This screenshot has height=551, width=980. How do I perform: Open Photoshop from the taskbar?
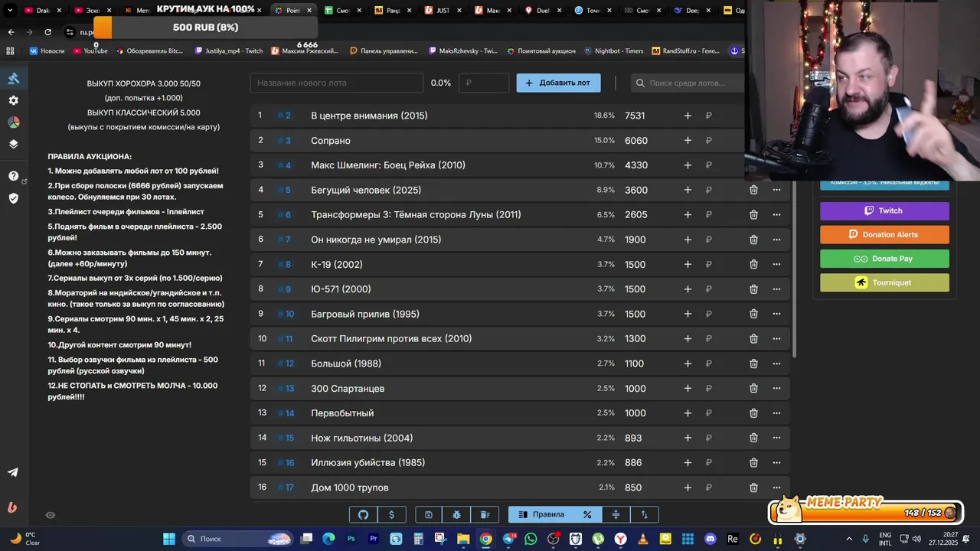(x=351, y=539)
